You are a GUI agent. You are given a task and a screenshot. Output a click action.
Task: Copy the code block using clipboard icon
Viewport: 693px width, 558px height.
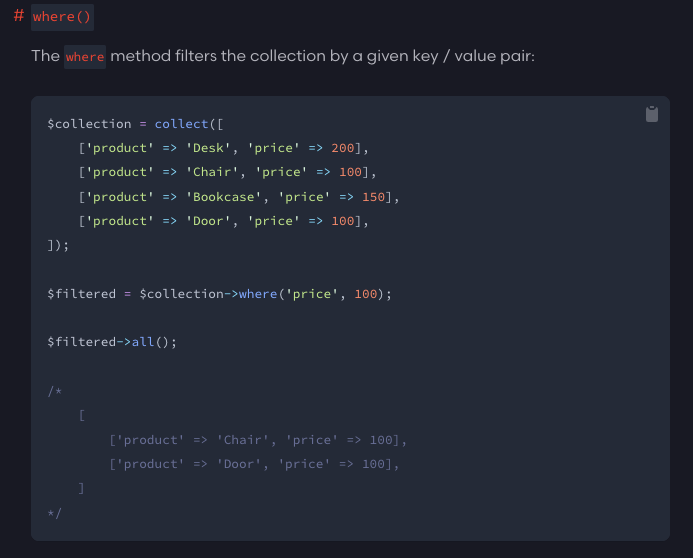click(652, 114)
